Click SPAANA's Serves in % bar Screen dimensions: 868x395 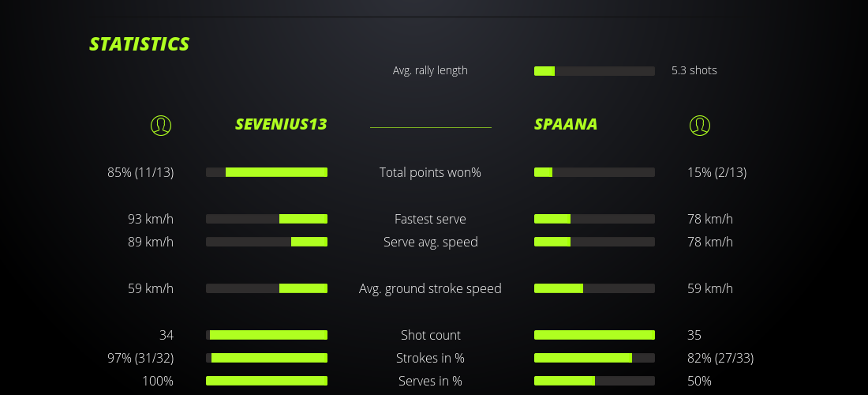coord(594,381)
